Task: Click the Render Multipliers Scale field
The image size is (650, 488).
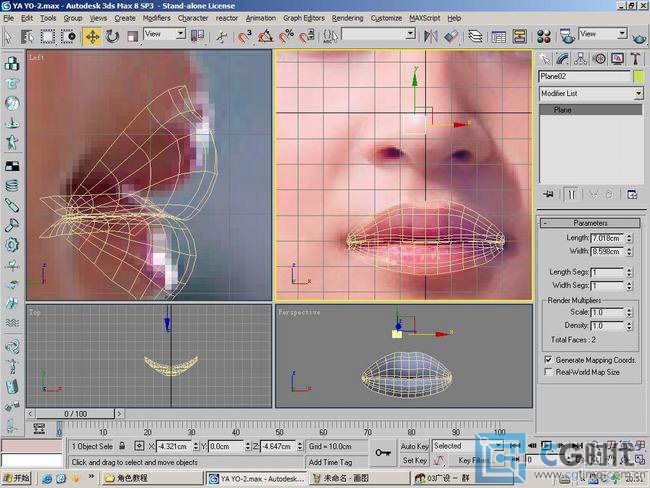Action: coord(607,312)
